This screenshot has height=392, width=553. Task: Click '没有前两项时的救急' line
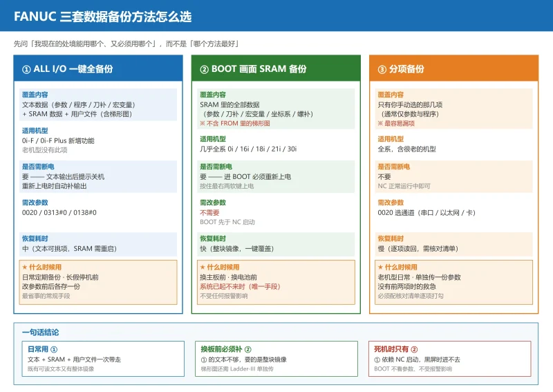click(x=406, y=286)
